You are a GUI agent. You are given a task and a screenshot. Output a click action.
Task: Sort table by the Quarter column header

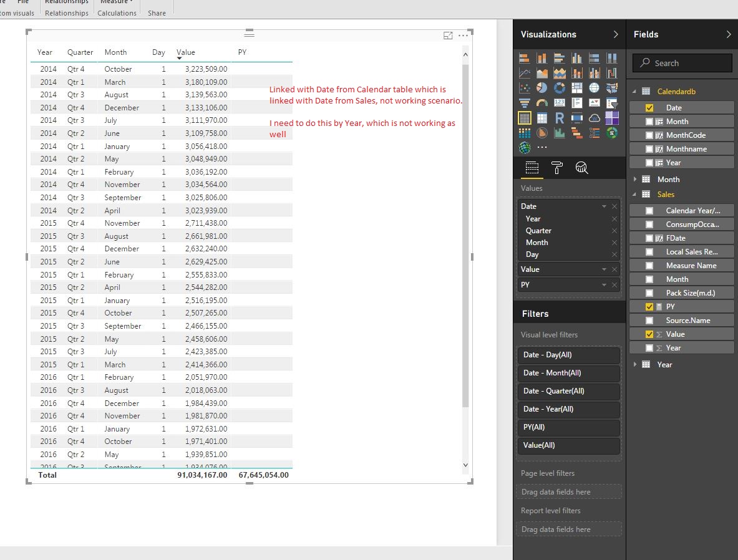80,52
